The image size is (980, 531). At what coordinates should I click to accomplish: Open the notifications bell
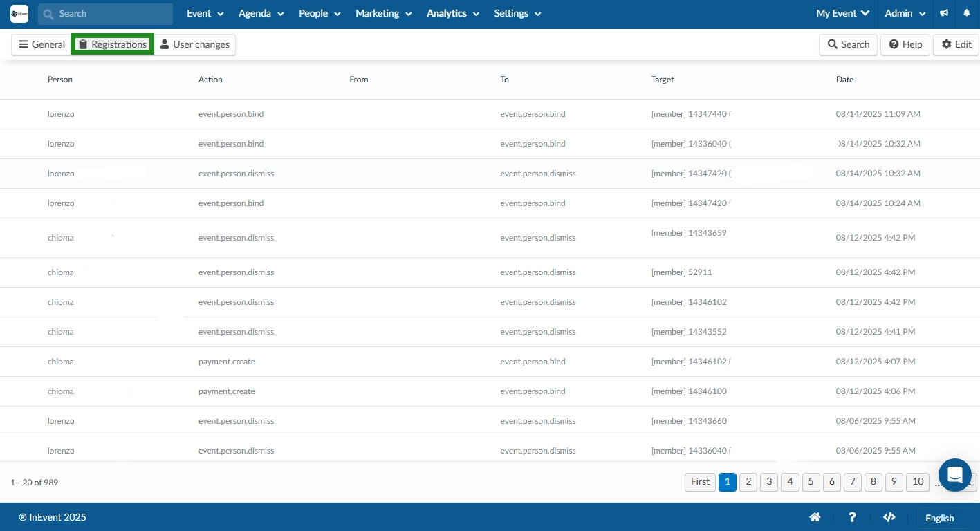coord(966,13)
